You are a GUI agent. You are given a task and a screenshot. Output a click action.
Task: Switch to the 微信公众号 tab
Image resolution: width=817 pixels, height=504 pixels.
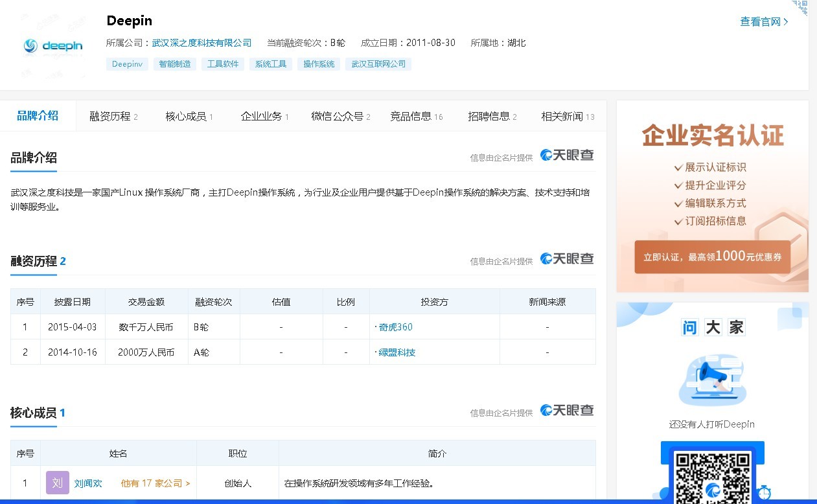(341, 117)
